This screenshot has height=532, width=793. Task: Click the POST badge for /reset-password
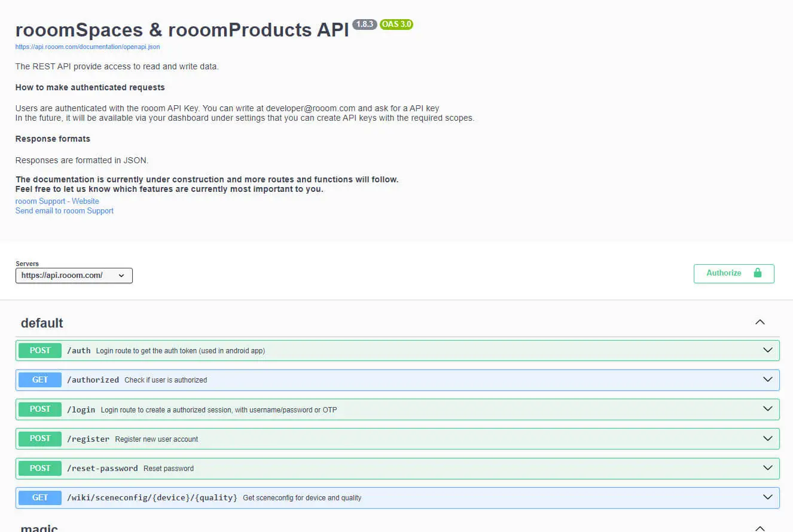pyautogui.click(x=40, y=467)
